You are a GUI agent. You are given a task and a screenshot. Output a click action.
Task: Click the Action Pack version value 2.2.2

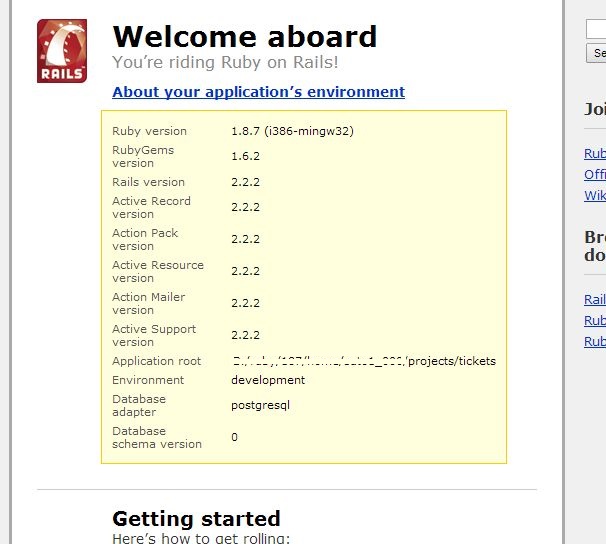pos(245,239)
